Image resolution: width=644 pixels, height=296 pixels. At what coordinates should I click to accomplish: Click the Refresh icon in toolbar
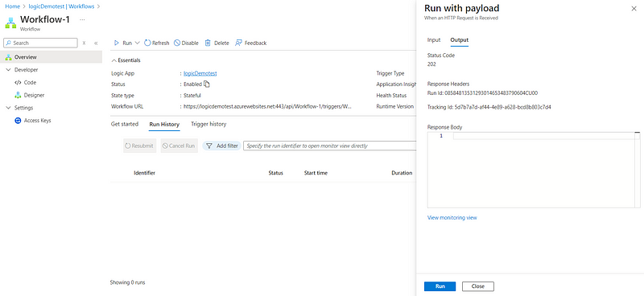[147, 43]
